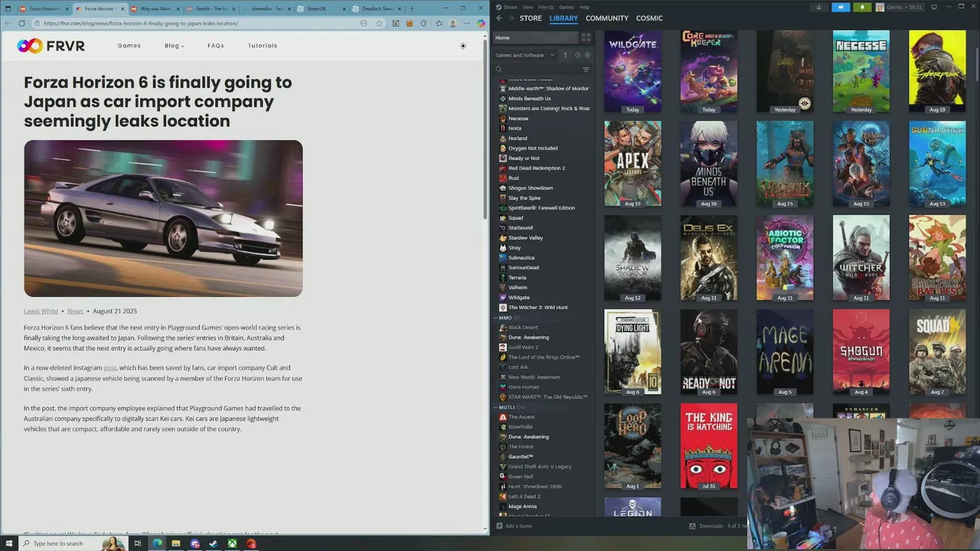The width and height of the screenshot is (980, 551).
Task: Switch to the Steam STORE tab
Action: [x=531, y=18]
